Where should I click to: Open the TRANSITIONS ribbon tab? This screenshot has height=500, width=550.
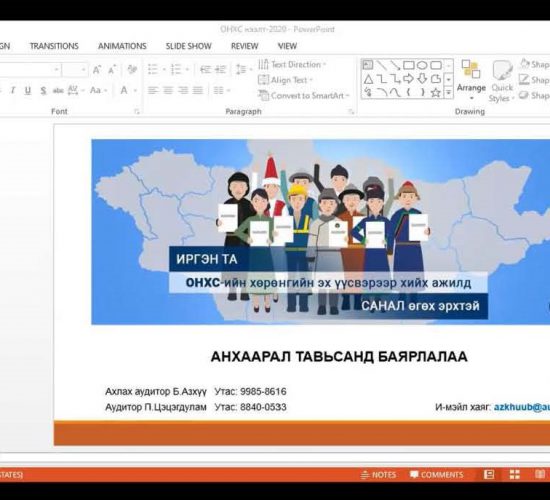pos(54,46)
